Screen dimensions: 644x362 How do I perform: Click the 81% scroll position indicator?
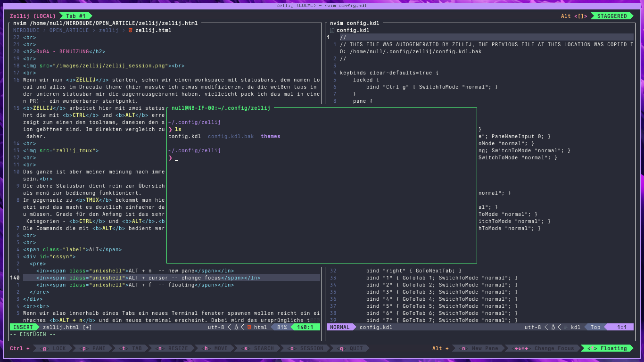point(282,327)
